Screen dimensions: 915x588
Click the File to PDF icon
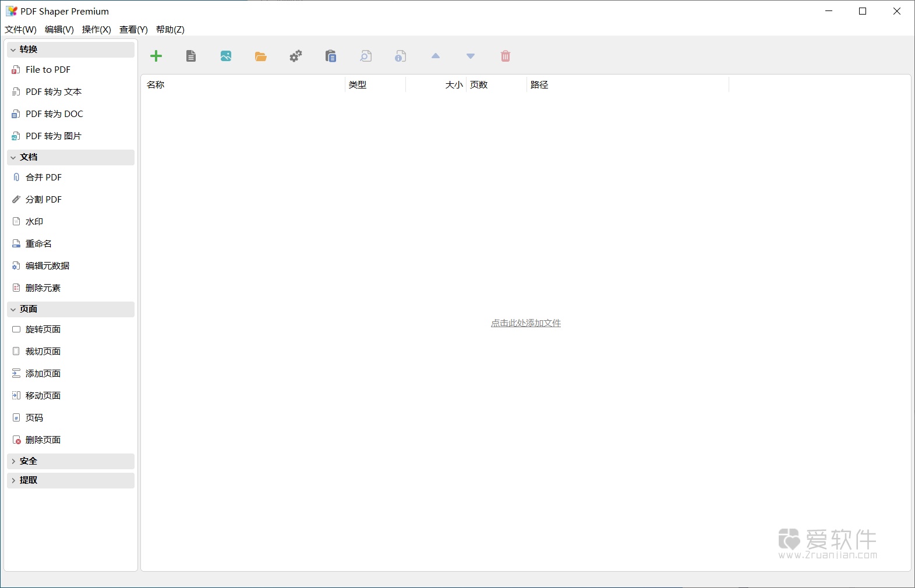click(x=16, y=70)
